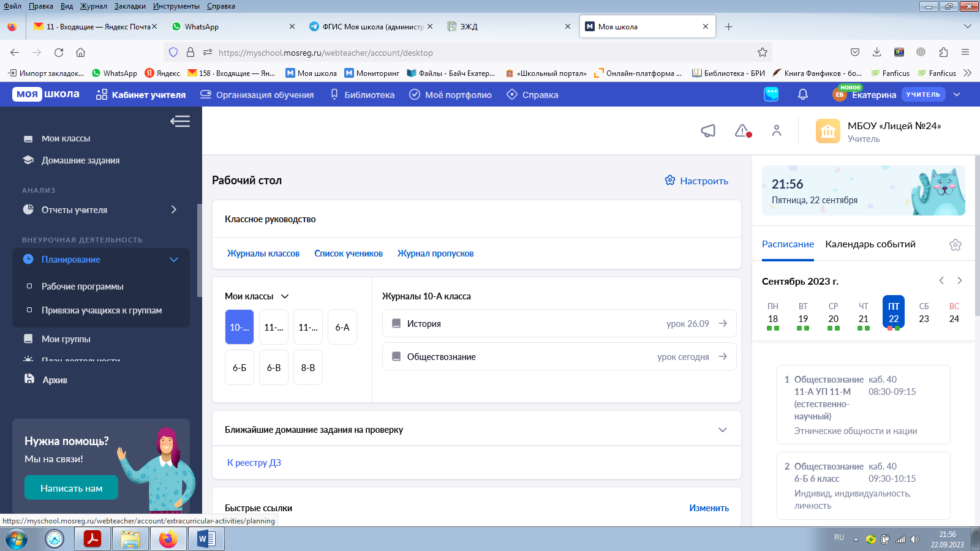Open lesson 2 Обществознание 6-Б card

pos(863,485)
